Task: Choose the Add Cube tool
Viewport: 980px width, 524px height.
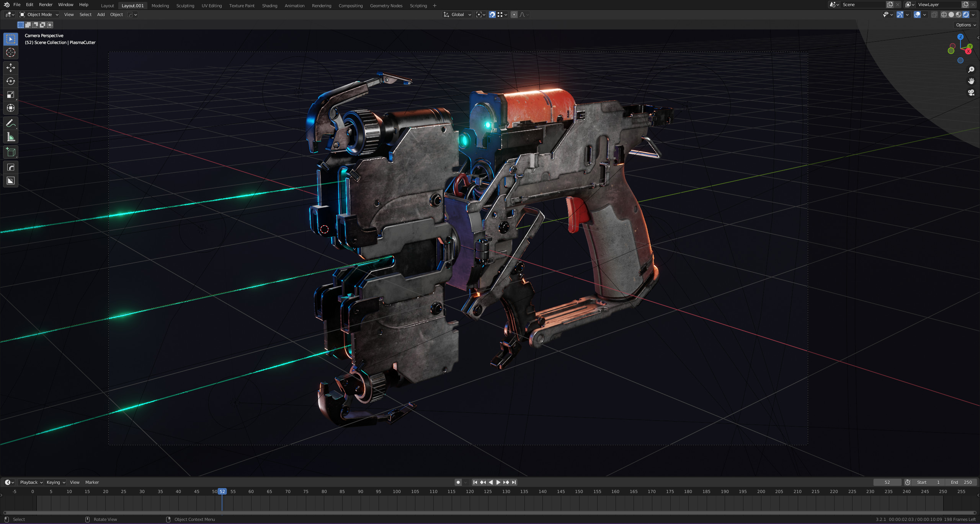Action: pyautogui.click(x=11, y=152)
